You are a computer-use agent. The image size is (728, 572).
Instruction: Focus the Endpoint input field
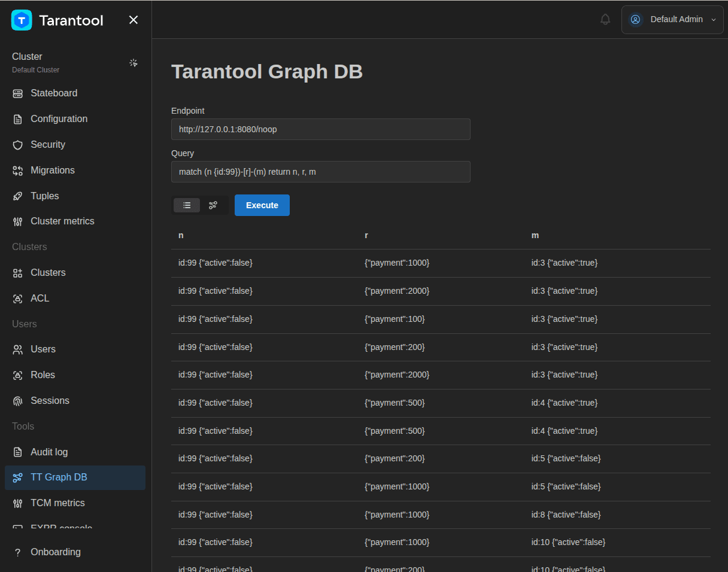click(321, 129)
